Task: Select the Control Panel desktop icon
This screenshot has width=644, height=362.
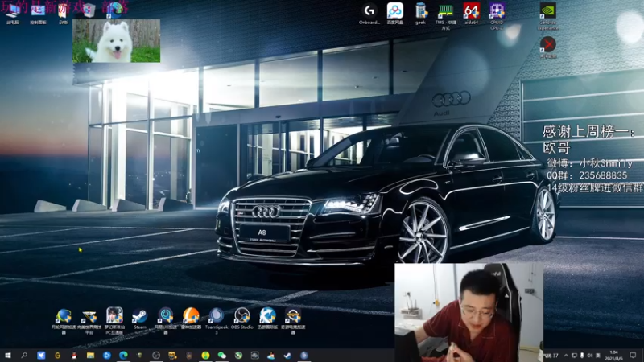Action: [x=38, y=14]
